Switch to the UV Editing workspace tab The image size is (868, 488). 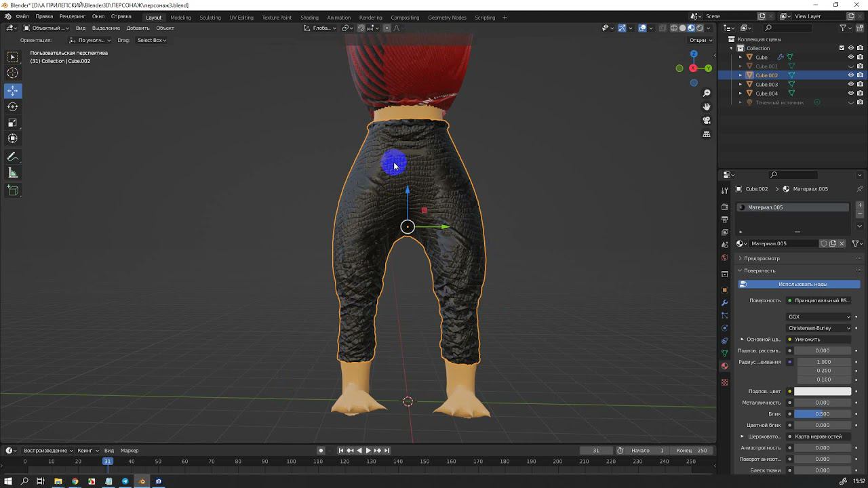[x=241, y=18]
